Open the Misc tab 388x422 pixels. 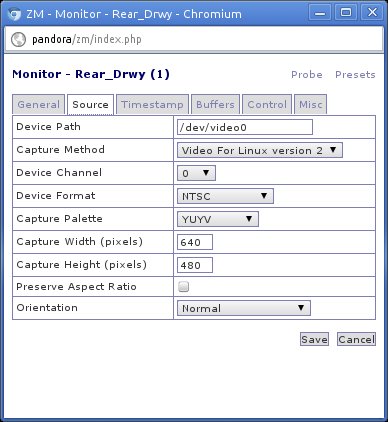pyautogui.click(x=311, y=105)
